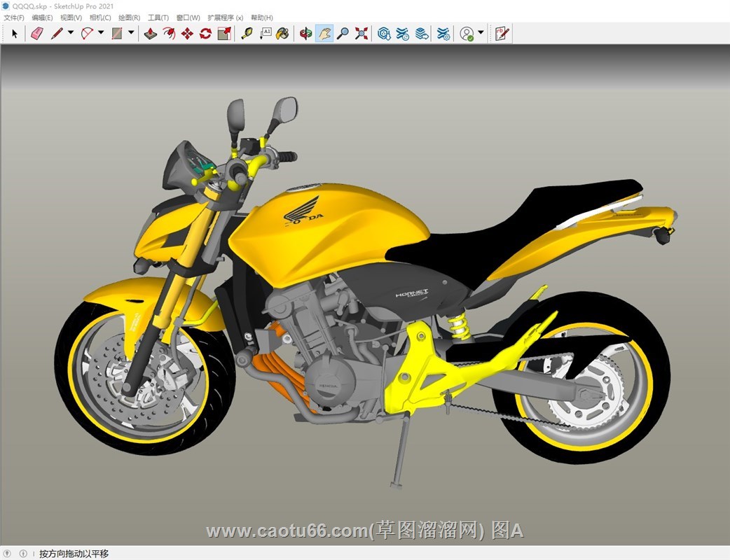Open the user account sign-in dropdown
The image size is (730, 560).
(481, 33)
